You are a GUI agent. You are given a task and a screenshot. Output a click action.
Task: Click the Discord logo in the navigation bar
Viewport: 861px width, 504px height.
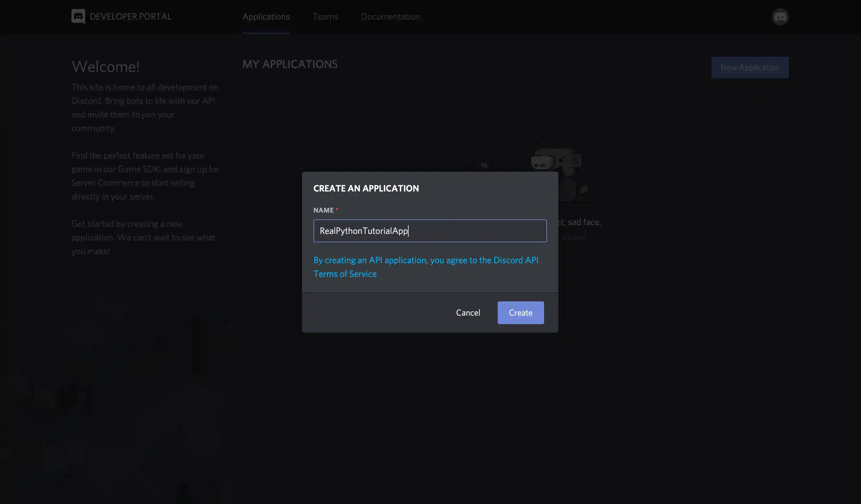(78, 17)
